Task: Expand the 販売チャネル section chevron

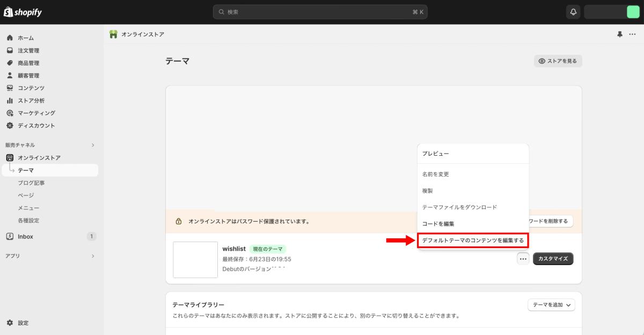Action: click(93, 145)
